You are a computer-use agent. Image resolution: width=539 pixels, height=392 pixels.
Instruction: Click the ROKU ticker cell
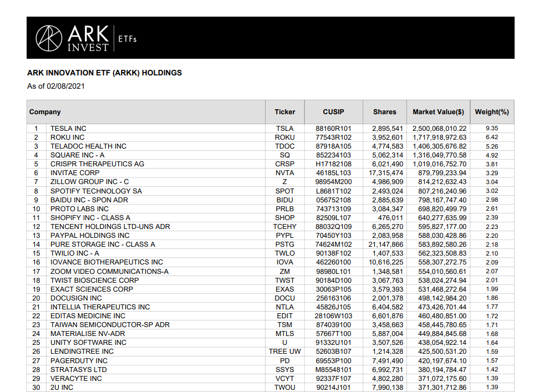tap(284, 138)
